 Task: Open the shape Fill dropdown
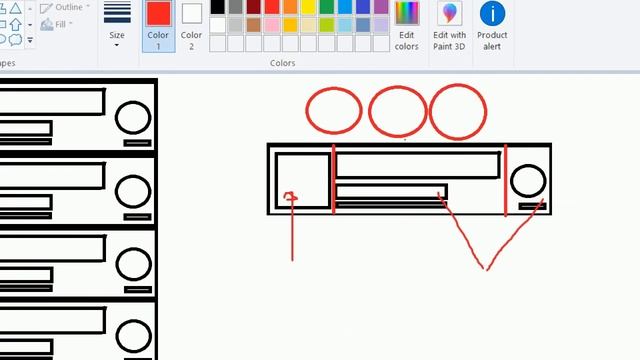click(x=57, y=24)
